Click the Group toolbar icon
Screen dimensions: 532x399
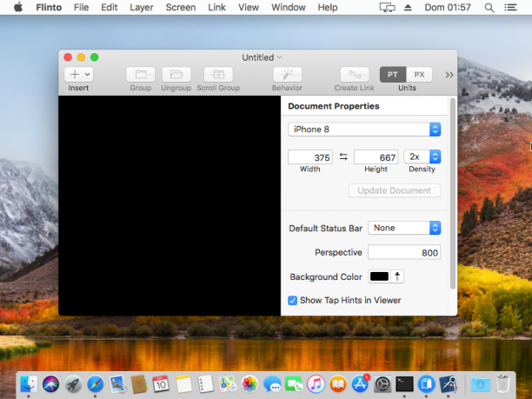tap(141, 74)
